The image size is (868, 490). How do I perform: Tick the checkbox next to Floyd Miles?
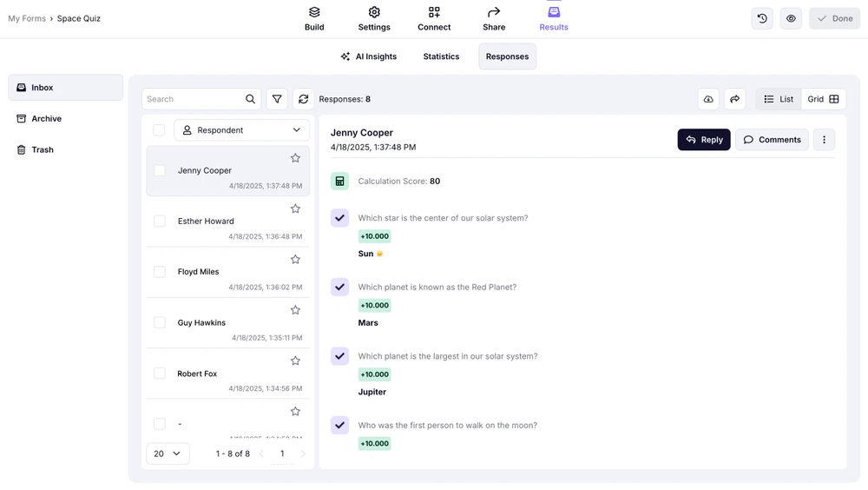click(160, 272)
